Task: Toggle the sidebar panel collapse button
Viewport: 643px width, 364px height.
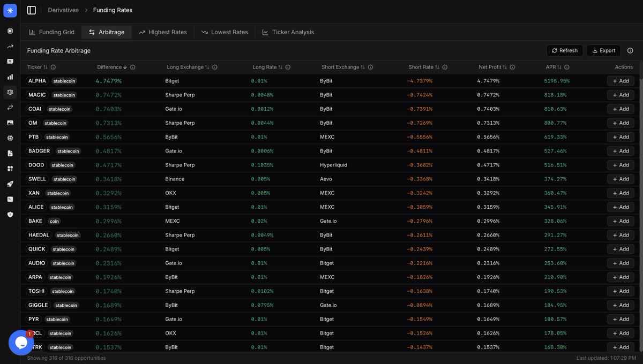Action: pyautogui.click(x=32, y=10)
